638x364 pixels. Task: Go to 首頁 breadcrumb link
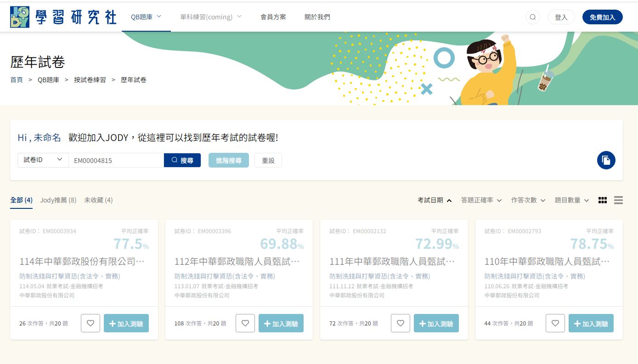[17, 80]
